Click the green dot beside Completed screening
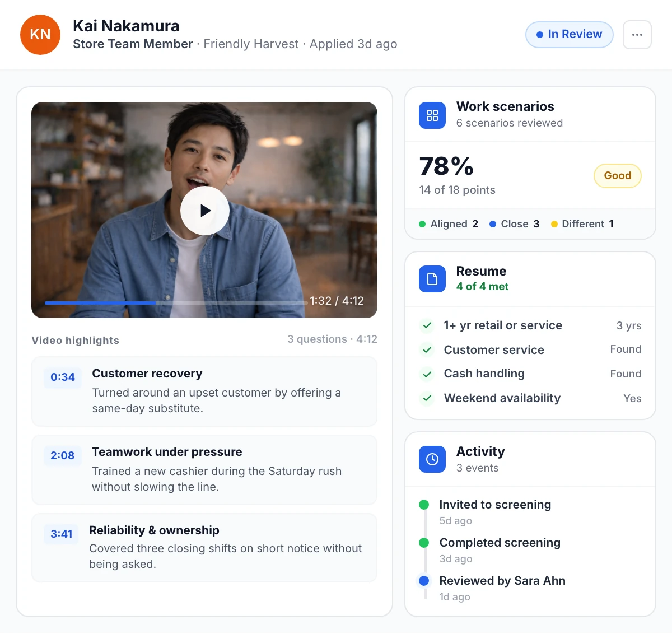 click(424, 543)
